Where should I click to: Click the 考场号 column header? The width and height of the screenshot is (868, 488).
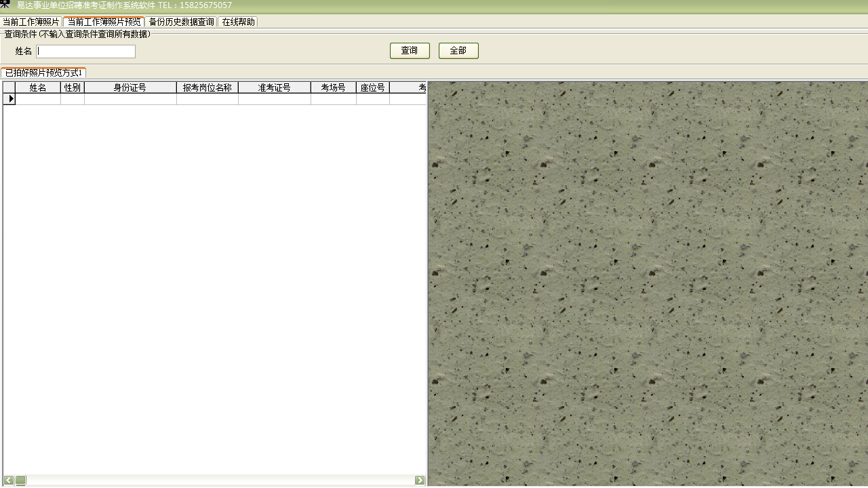pos(333,87)
